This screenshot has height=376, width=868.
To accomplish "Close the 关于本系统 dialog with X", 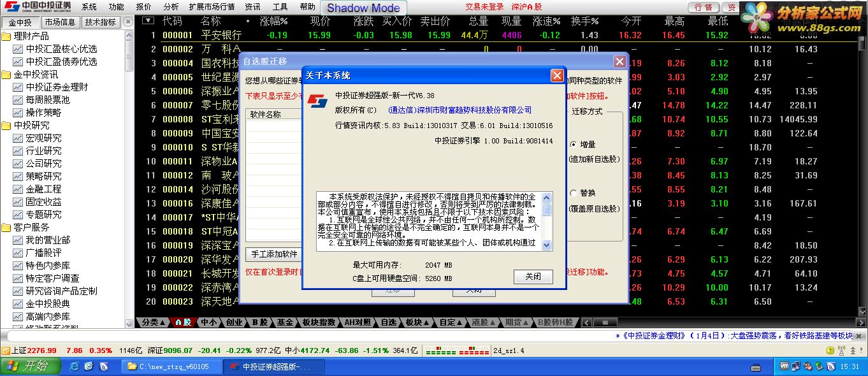I will pos(557,76).
